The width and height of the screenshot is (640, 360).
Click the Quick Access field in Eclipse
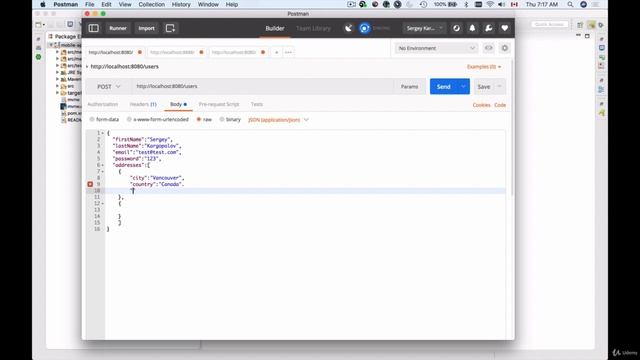click(x=549, y=24)
